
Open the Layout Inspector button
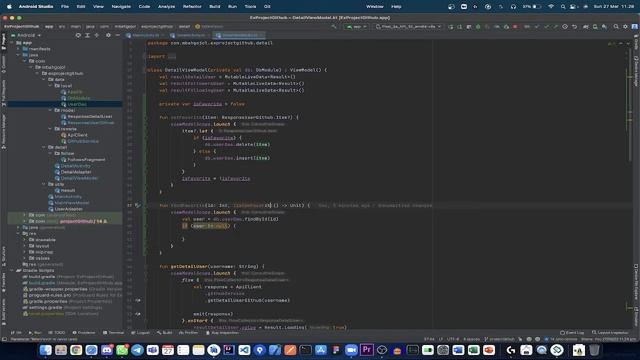[610, 333]
